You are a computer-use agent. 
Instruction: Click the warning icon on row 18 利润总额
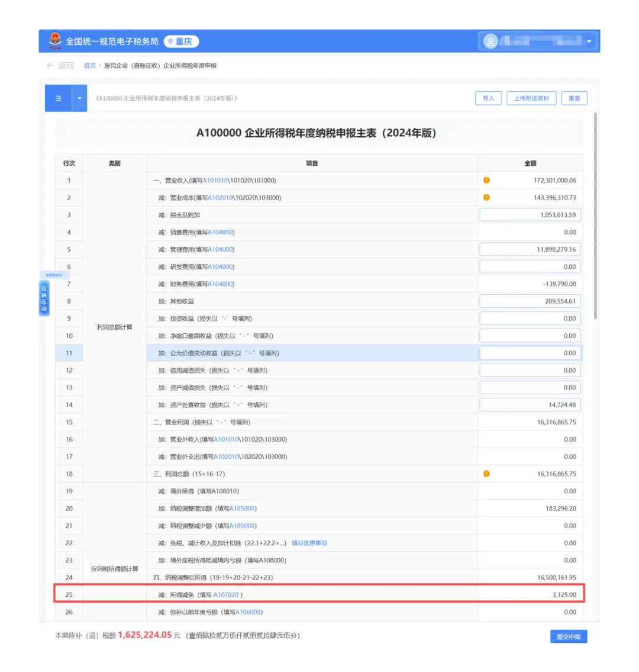(486, 474)
